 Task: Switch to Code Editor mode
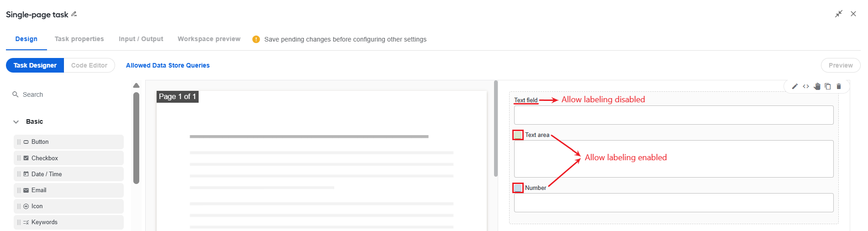[89, 65]
